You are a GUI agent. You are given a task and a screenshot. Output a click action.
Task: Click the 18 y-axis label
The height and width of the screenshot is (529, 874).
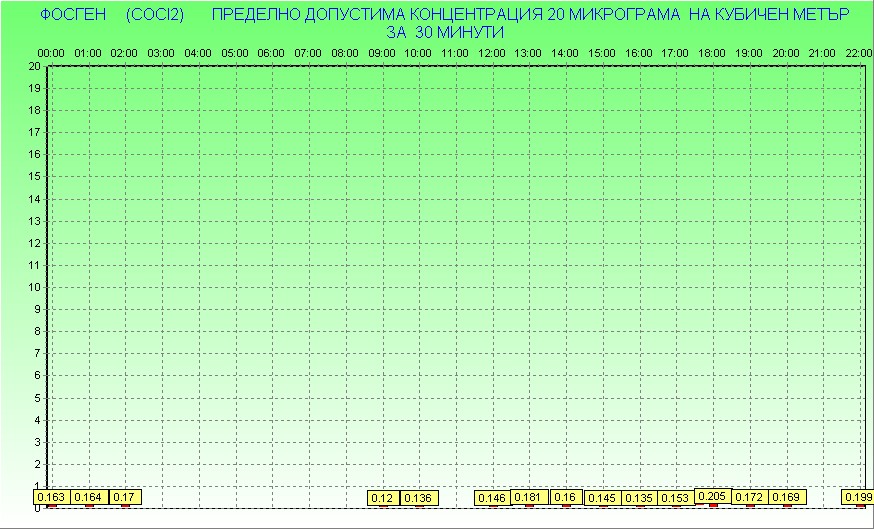[35, 110]
